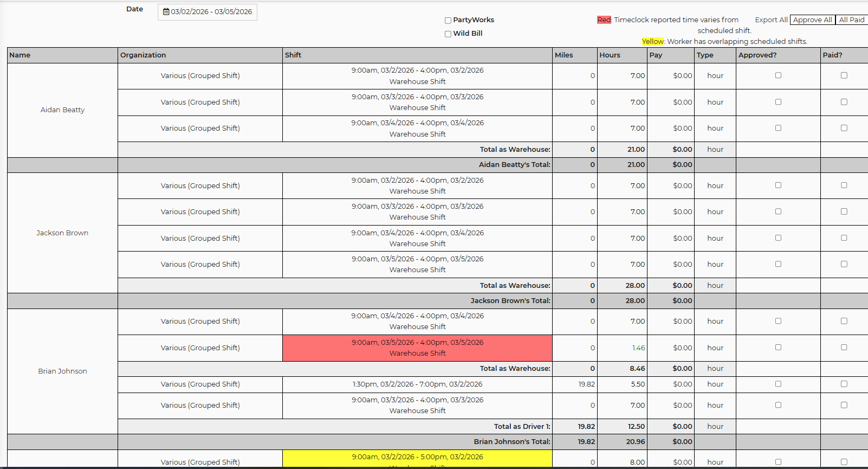Click the Organization column header

143,55
